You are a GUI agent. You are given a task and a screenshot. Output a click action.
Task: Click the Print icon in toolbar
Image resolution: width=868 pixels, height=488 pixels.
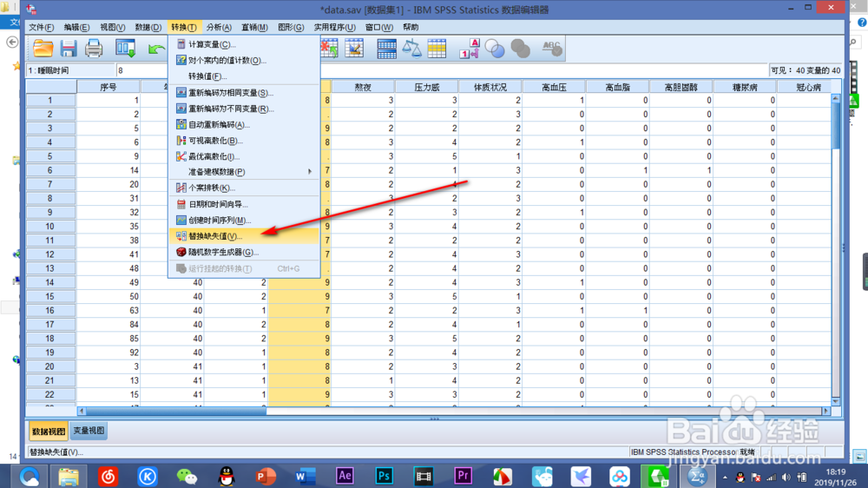tap(94, 49)
